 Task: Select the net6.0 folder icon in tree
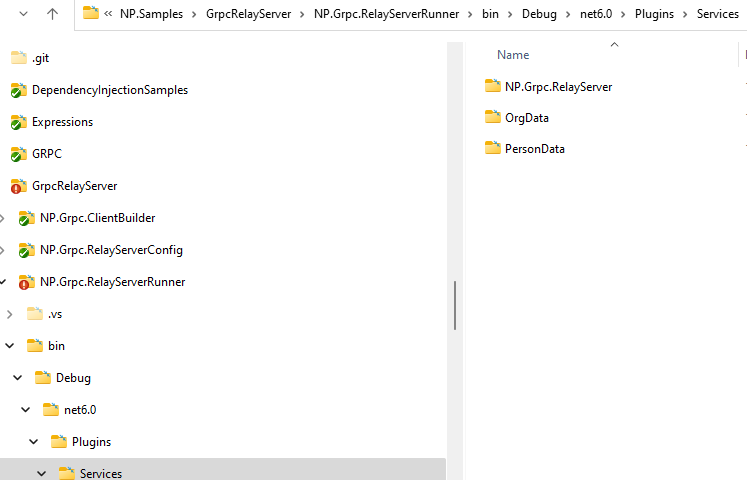point(51,410)
